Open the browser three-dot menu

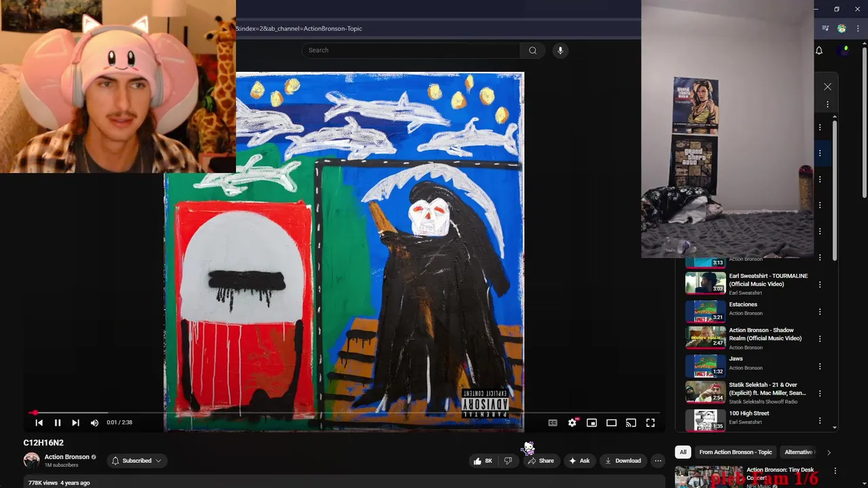coord(858,28)
